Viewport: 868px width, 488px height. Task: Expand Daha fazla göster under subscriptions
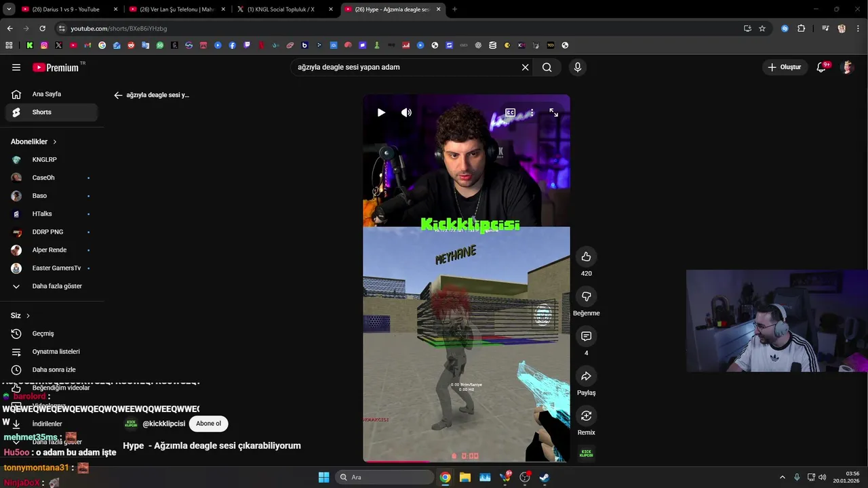coord(52,286)
